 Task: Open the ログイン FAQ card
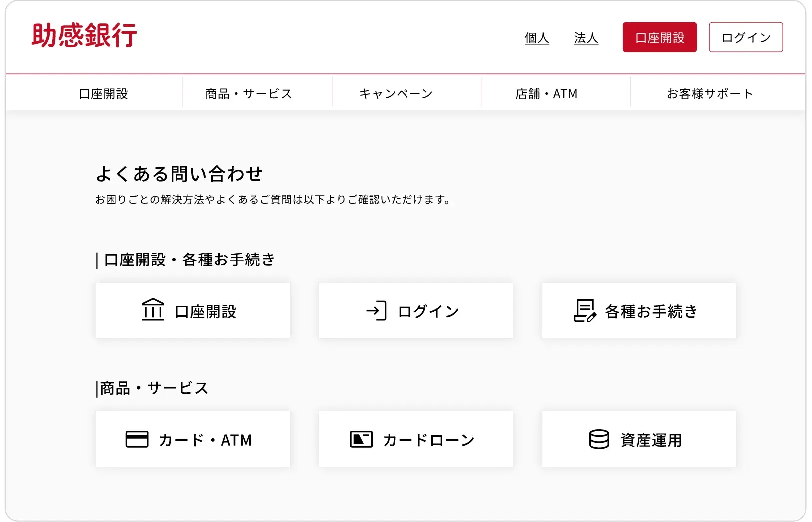pos(415,310)
